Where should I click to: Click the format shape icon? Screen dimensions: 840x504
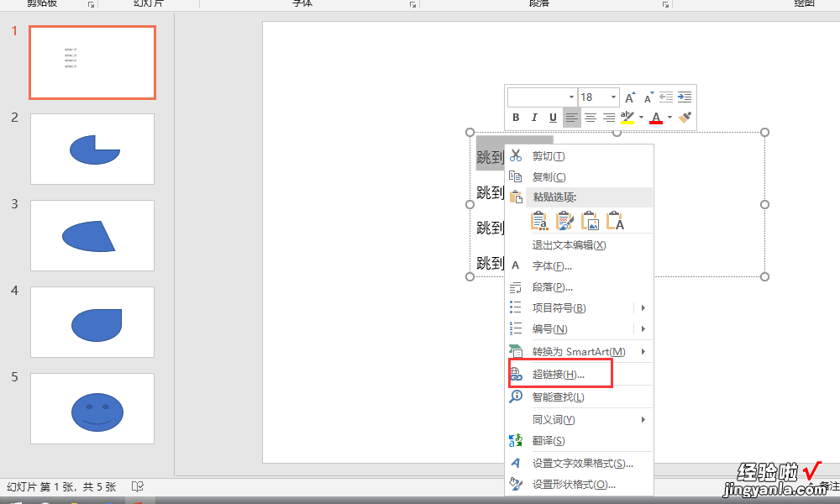[x=516, y=484]
